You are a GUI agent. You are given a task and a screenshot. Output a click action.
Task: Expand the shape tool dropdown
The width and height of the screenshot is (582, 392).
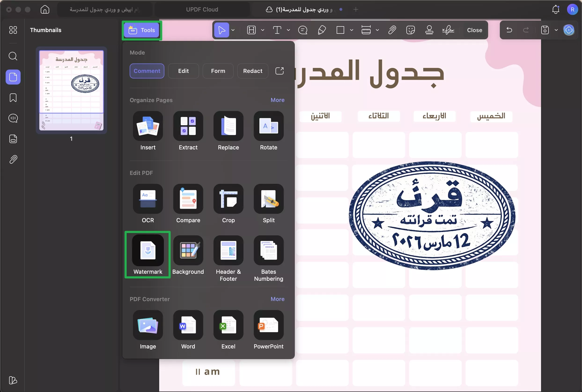352,30
